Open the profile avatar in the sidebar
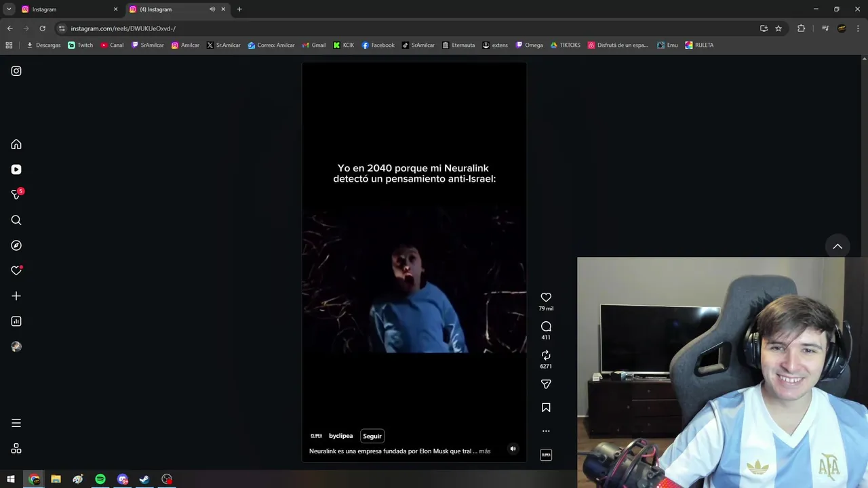 [x=16, y=346]
